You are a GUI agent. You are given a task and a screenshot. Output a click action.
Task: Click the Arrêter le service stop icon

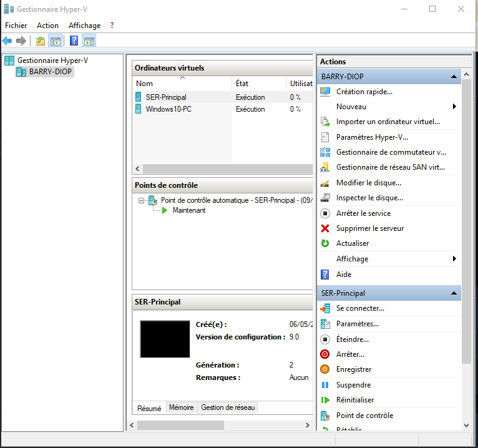pos(325,213)
